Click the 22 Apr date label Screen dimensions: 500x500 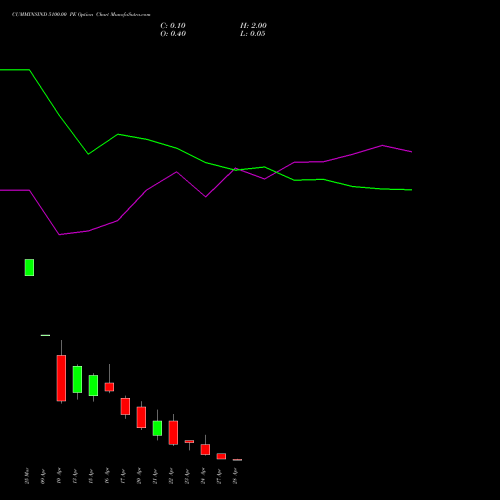(x=171, y=477)
